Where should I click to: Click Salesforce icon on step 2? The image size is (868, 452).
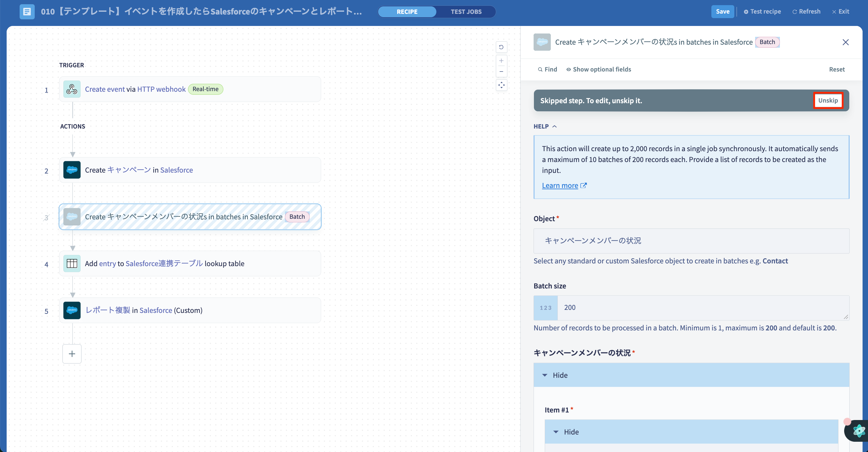[72, 170]
